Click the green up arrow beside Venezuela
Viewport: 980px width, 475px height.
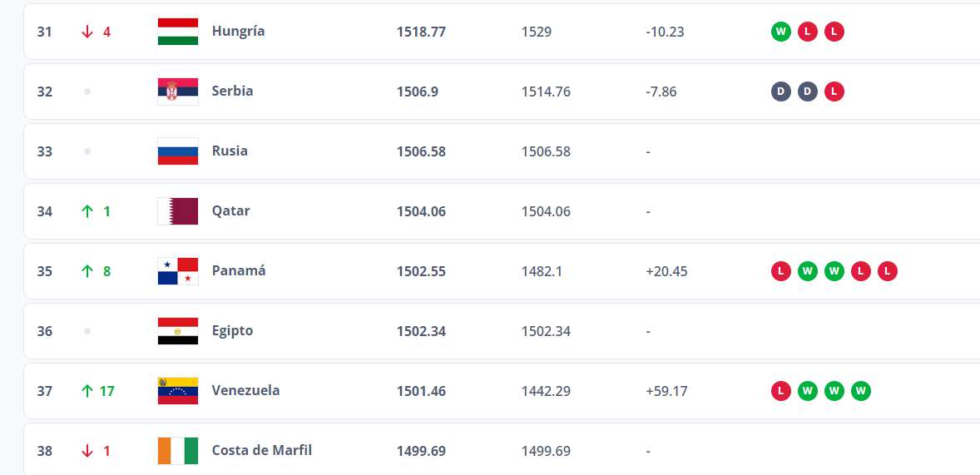coord(87,391)
